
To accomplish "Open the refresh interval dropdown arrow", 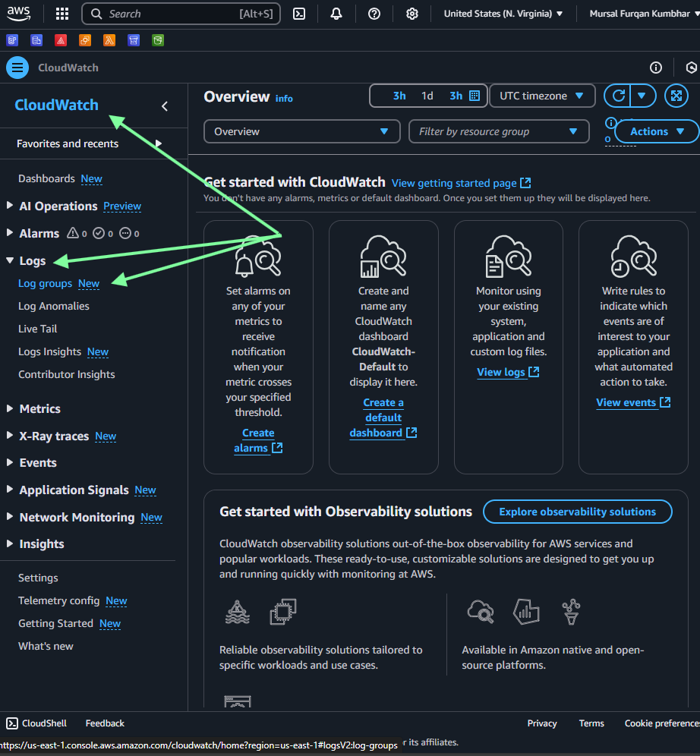I will click(x=642, y=96).
